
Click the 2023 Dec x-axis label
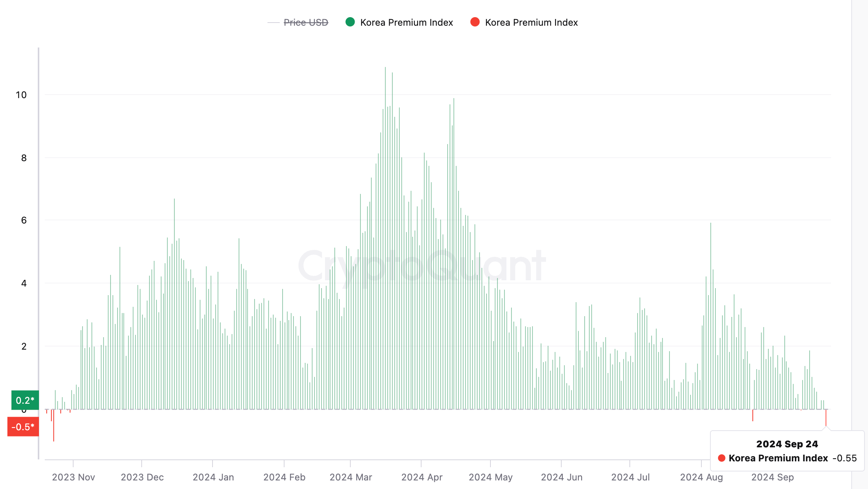click(x=142, y=477)
